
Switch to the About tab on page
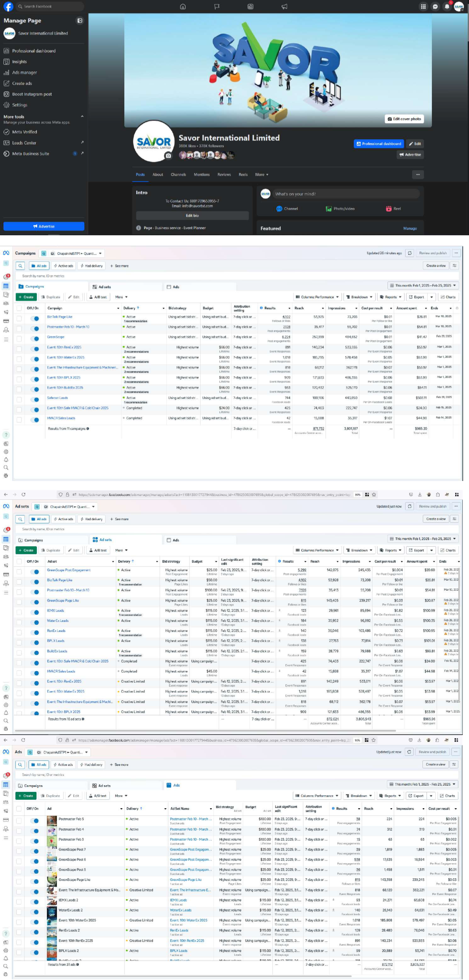click(158, 175)
